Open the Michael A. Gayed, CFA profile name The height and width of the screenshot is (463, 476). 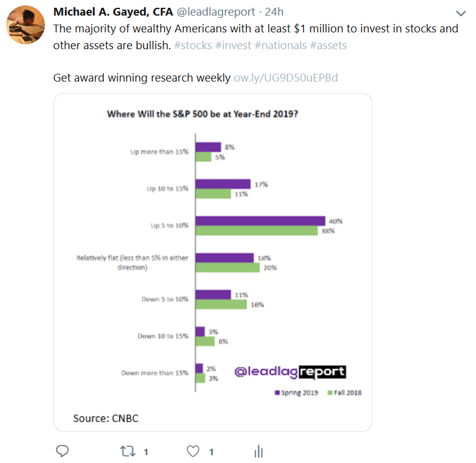[x=113, y=12]
